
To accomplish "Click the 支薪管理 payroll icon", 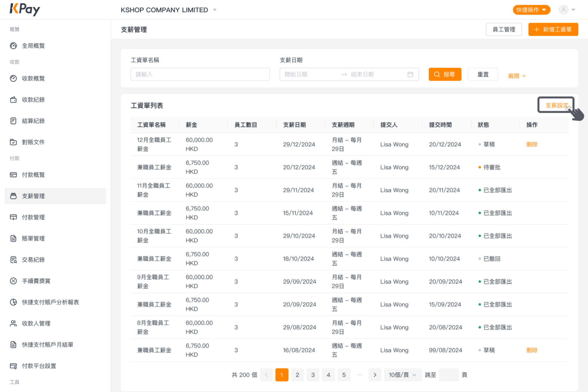I will (13, 196).
